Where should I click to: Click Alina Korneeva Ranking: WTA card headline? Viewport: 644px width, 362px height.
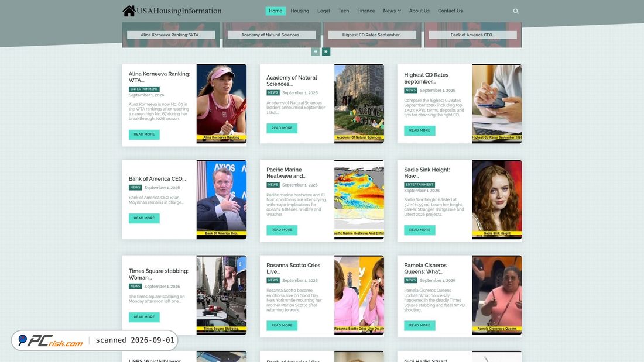[159, 77]
